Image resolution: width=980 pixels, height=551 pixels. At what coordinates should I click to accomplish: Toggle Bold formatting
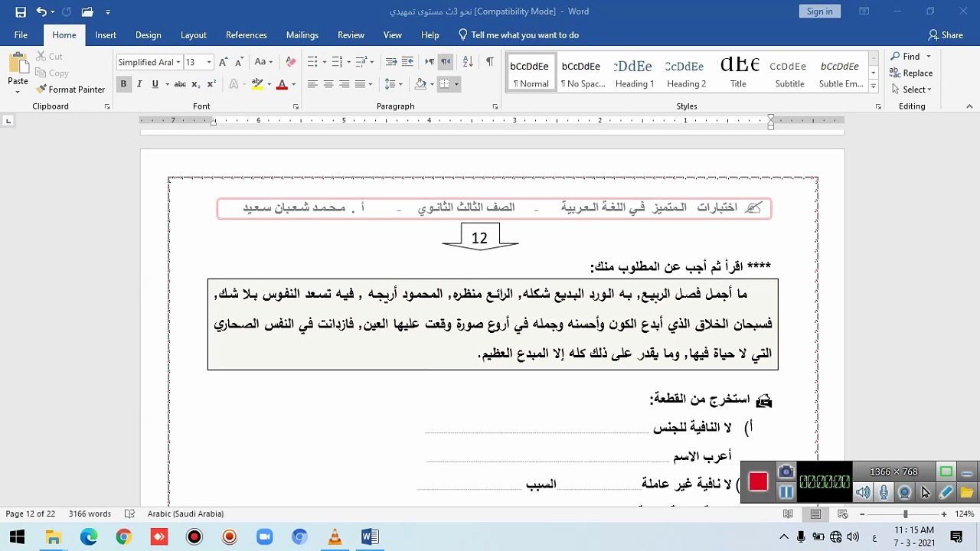point(123,84)
